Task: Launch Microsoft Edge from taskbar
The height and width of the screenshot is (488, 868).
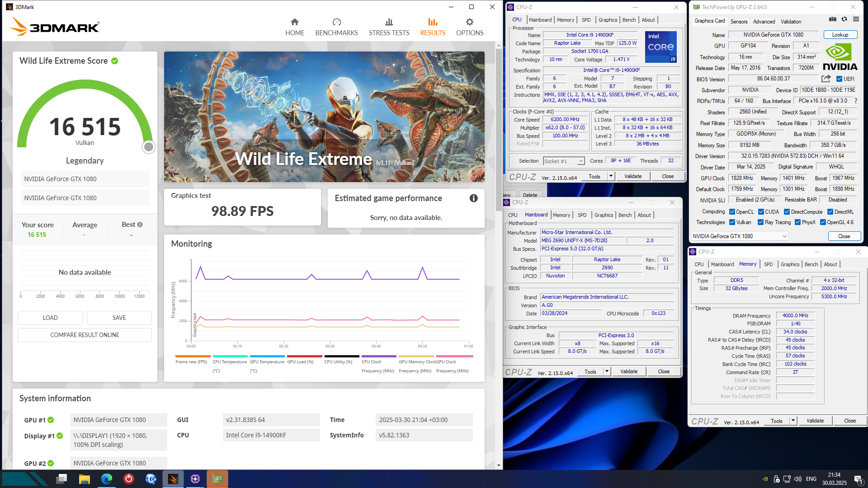Action: [107, 479]
